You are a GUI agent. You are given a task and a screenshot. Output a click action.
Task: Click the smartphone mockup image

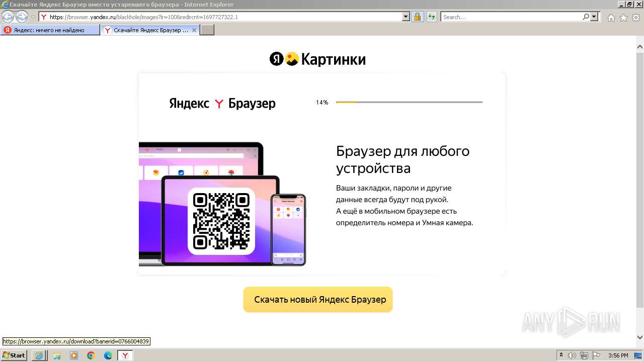click(x=288, y=230)
